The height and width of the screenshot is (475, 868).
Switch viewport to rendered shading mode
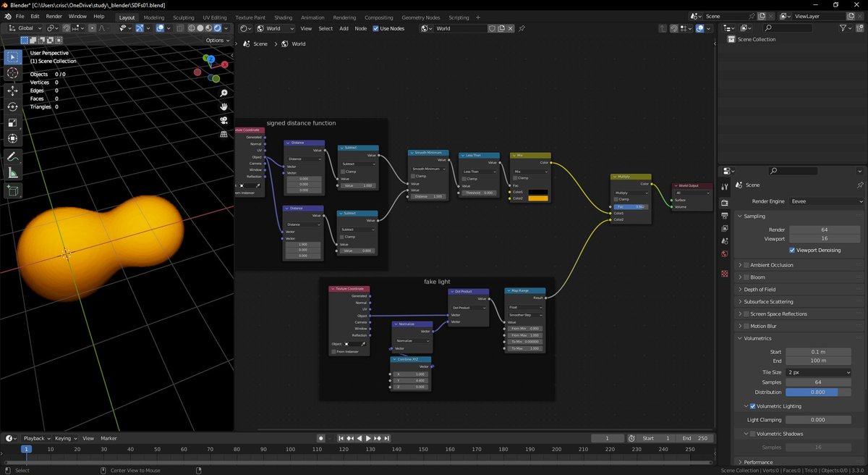coord(218,28)
